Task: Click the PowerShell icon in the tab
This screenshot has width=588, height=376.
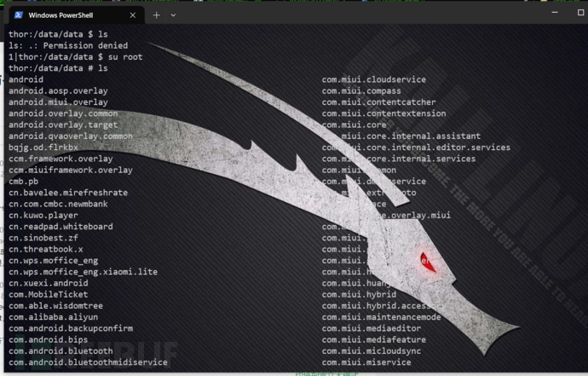Action: [x=18, y=15]
